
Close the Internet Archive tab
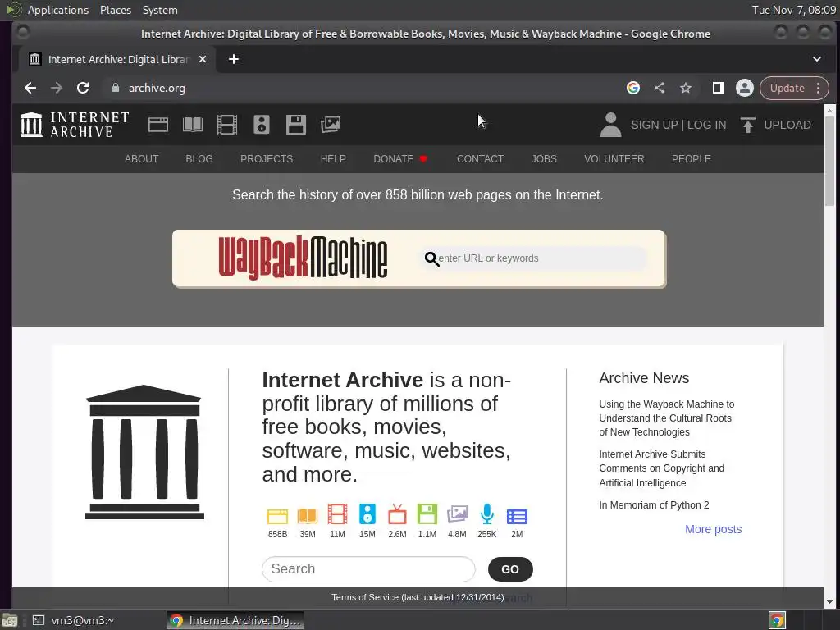tap(203, 59)
